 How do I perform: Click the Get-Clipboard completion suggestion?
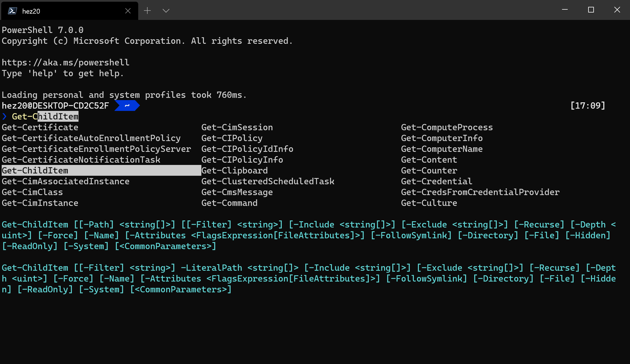[x=234, y=170]
